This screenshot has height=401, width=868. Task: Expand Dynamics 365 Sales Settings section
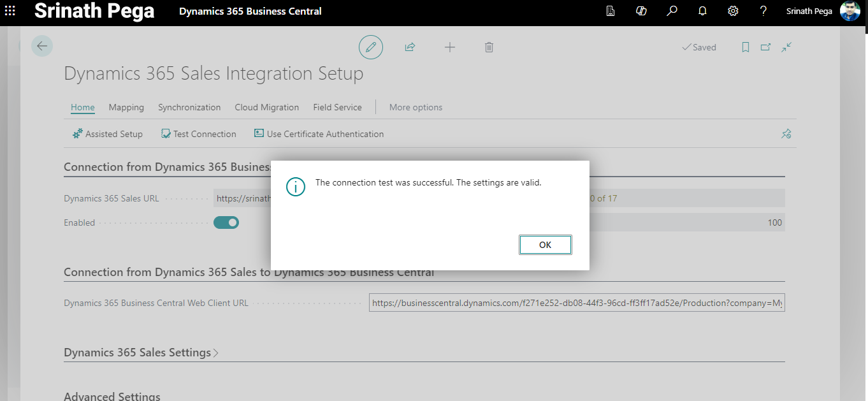click(x=140, y=353)
